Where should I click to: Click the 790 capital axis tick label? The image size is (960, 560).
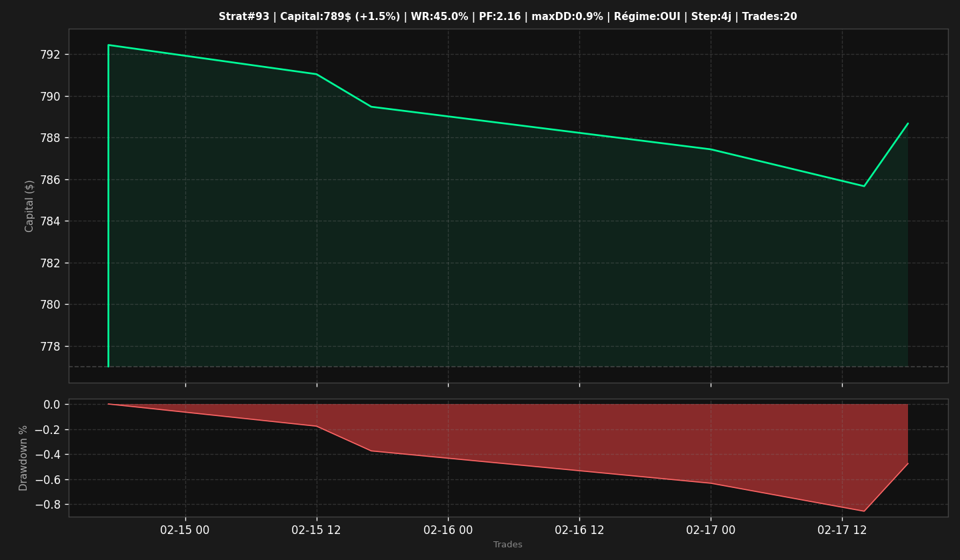click(x=49, y=97)
